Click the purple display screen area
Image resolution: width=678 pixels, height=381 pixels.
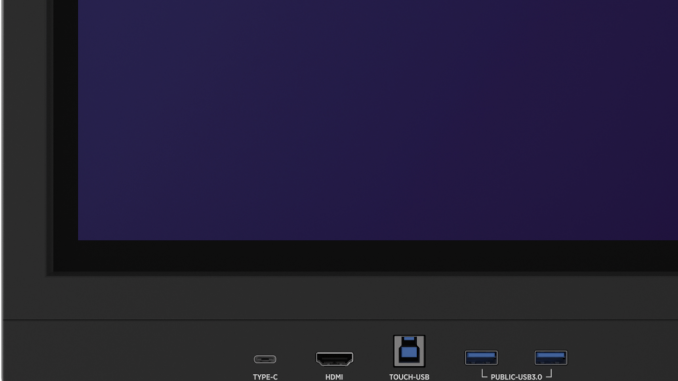point(378,120)
